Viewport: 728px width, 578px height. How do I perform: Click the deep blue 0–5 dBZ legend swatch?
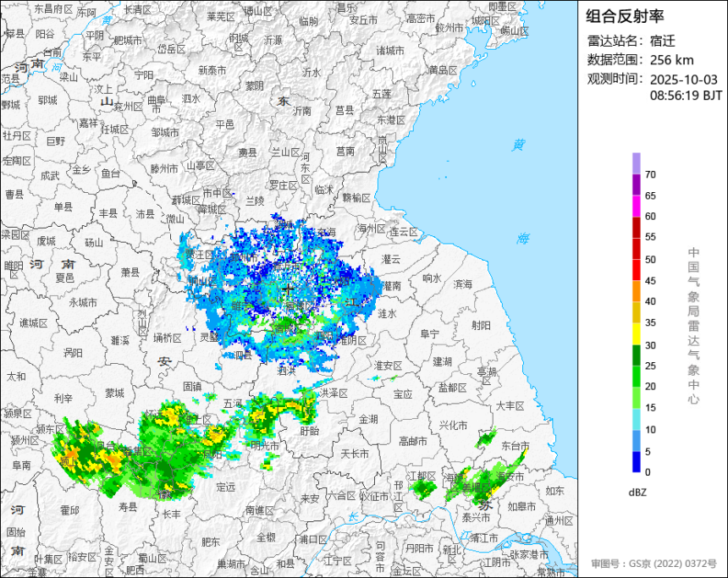pos(636,462)
